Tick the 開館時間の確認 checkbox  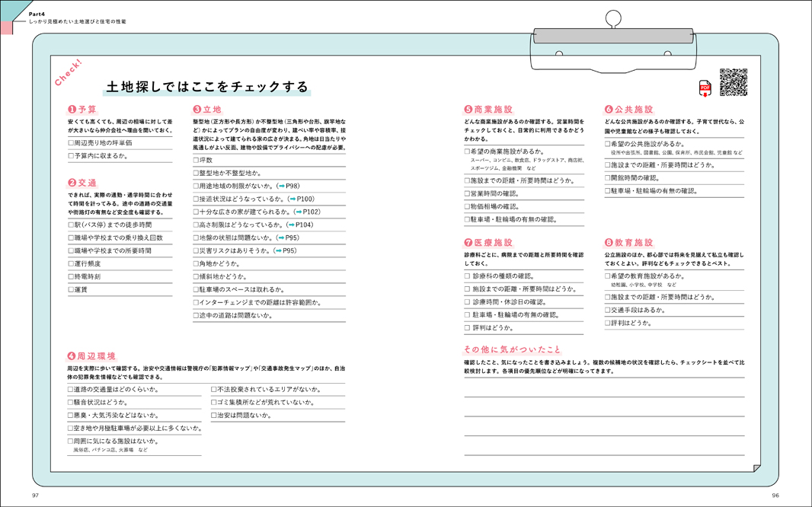607,178
